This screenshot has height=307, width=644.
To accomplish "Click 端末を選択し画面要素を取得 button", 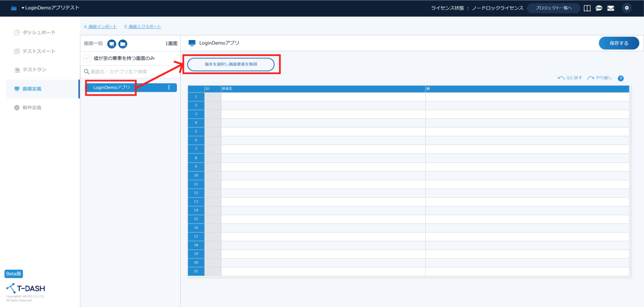I will (x=231, y=64).
